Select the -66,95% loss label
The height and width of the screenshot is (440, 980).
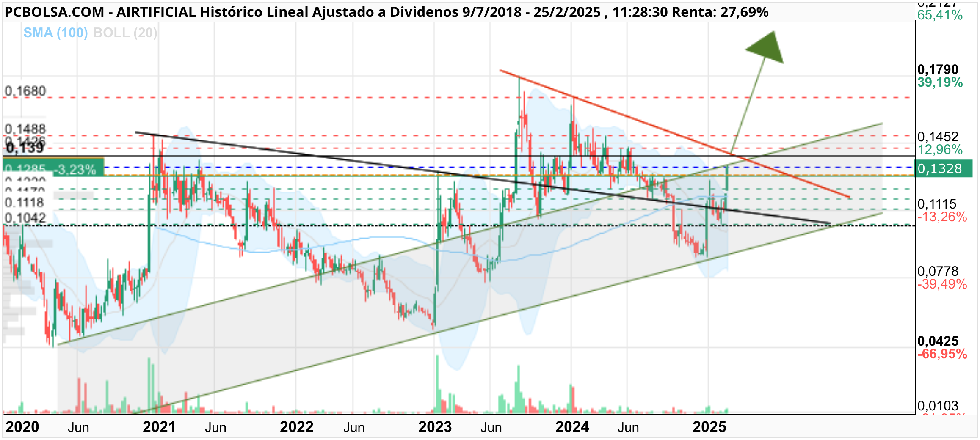[942, 354]
